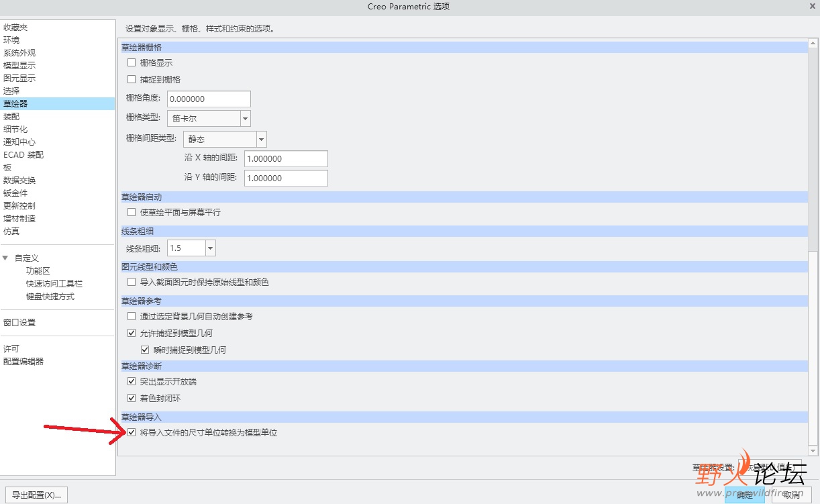Click the 线条粗细 section header

pos(464,231)
